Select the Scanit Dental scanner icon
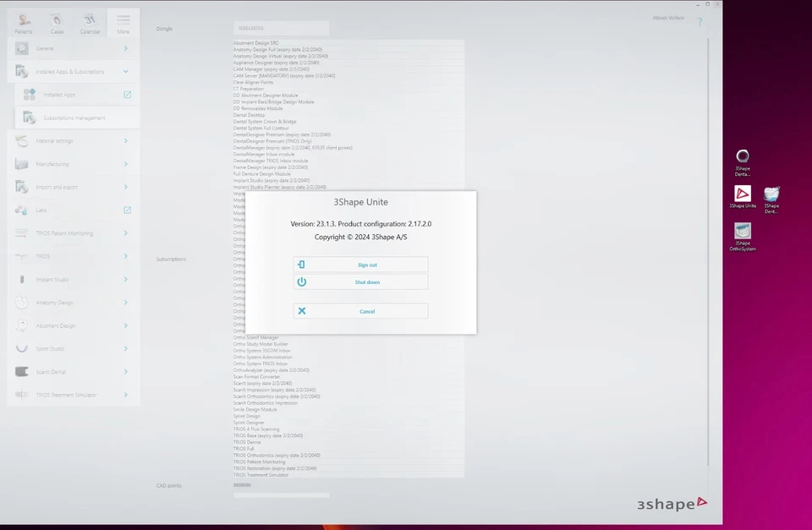This screenshot has height=530, width=812. coord(22,371)
